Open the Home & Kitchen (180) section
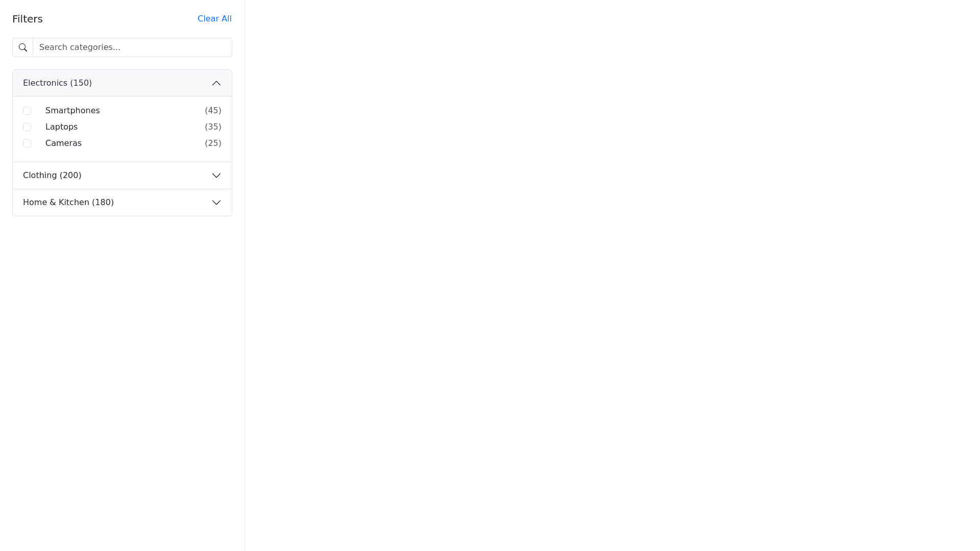Image resolution: width=980 pixels, height=551 pixels. click(x=68, y=203)
